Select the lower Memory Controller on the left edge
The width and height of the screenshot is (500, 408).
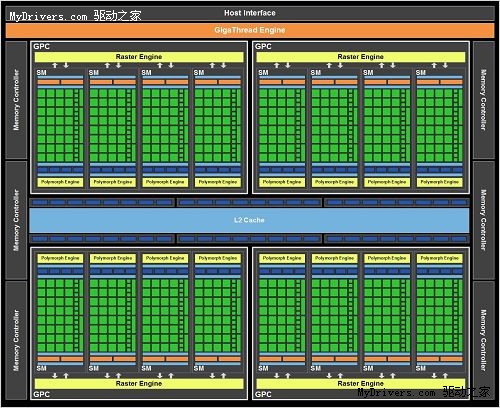coord(16,340)
